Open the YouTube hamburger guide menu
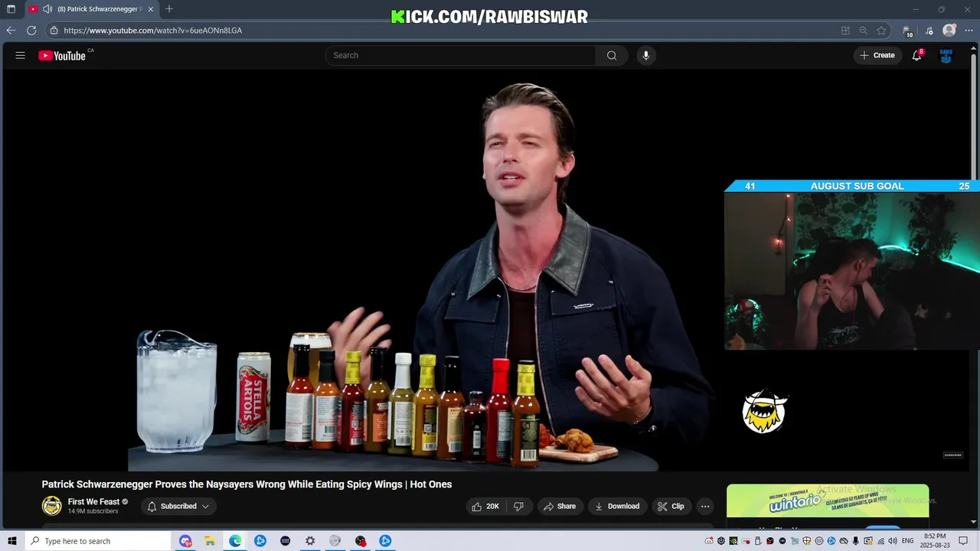Screen dimensions: 980x551 pyautogui.click(x=21, y=55)
